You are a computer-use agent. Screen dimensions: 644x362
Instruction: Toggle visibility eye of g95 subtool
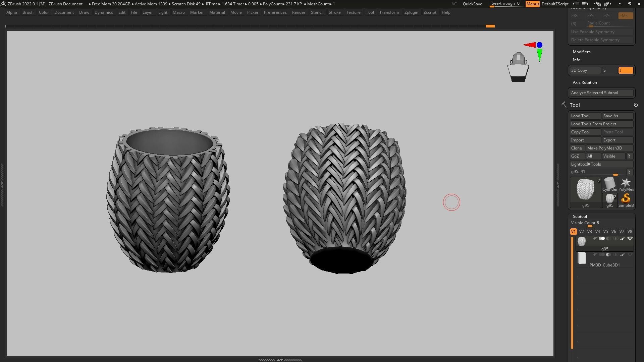tap(630, 239)
